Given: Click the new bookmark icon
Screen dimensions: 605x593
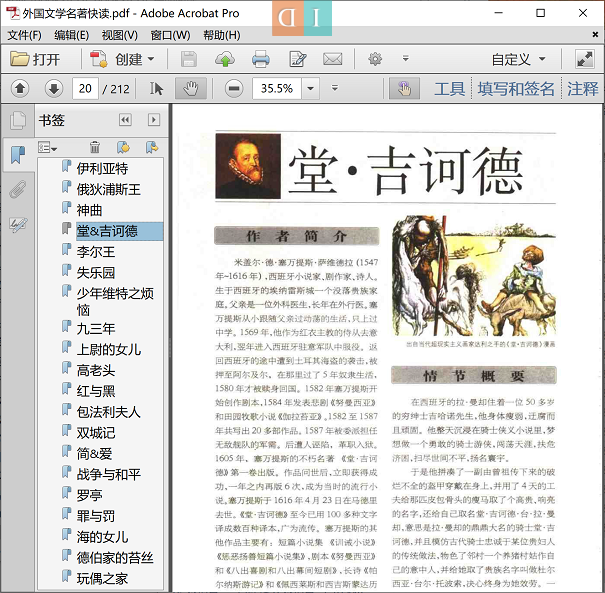Looking at the screenshot, I should click(123, 147).
